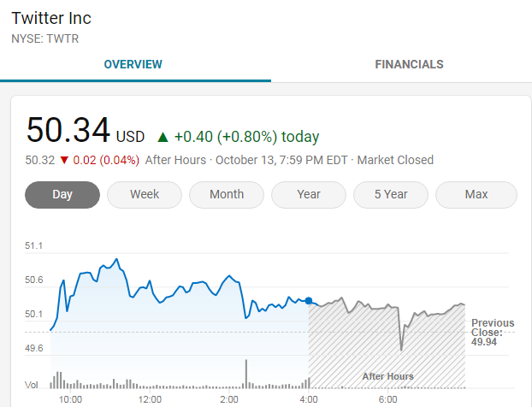Click the Previous Close 49.94 label

pos(493,333)
